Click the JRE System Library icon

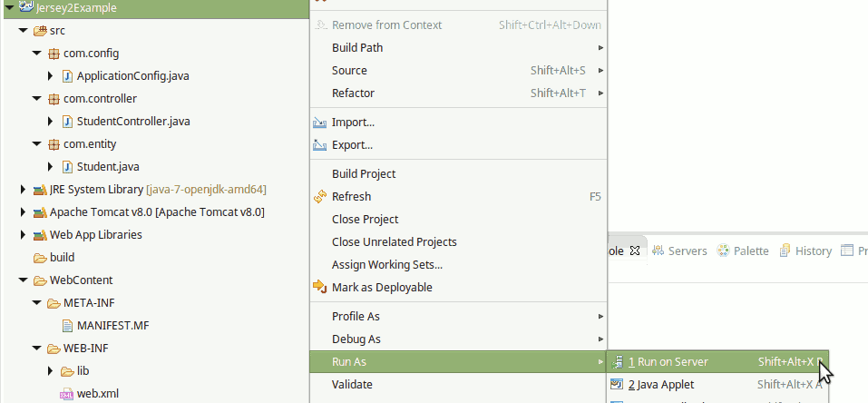(x=39, y=190)
